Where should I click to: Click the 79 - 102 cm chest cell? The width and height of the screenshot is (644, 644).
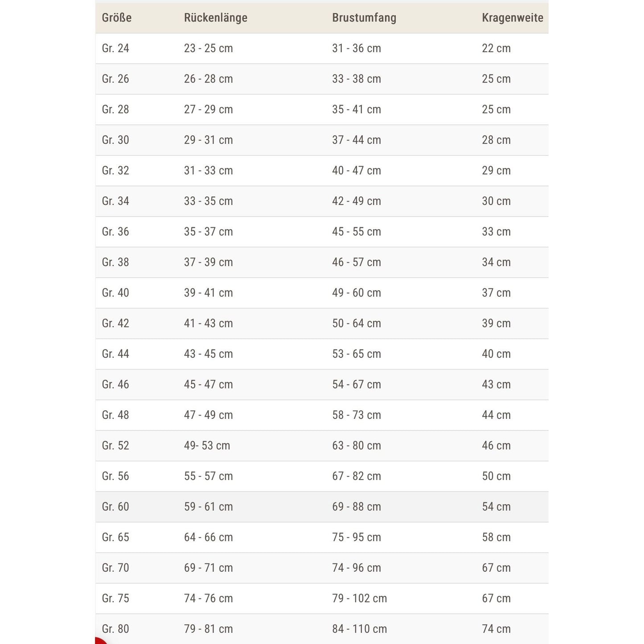point(359,598)
